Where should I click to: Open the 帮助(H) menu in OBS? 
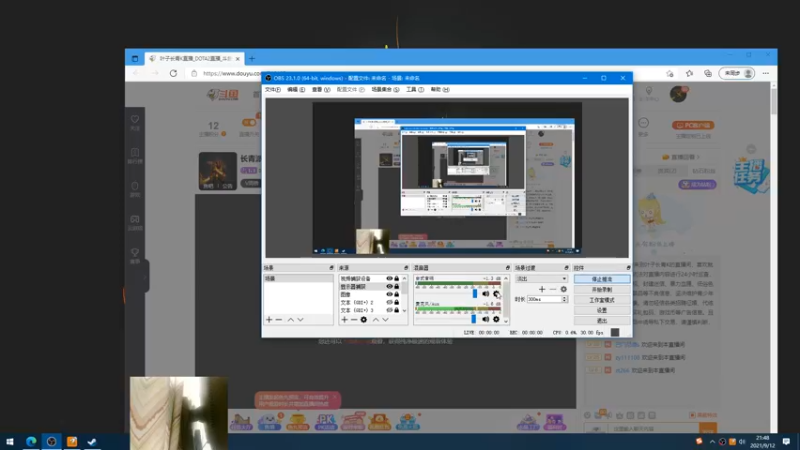tap(440, 90)
